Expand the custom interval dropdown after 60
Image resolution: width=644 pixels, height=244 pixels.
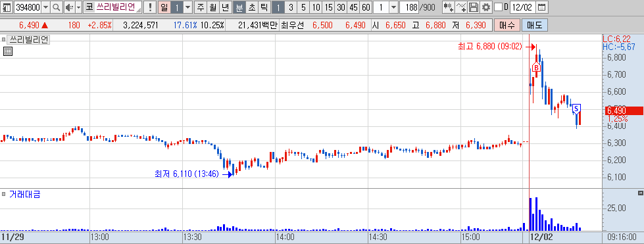[x=393, y=7]
